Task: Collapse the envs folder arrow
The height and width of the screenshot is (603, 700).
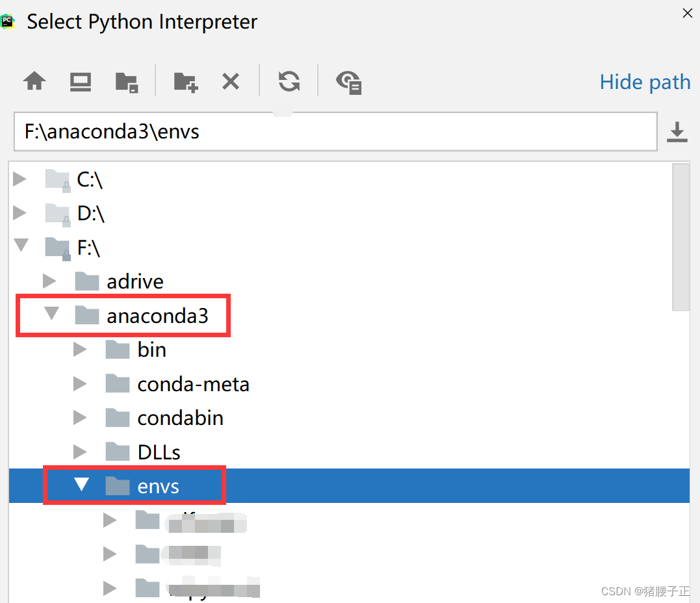Action: click(x=81, y=484)
